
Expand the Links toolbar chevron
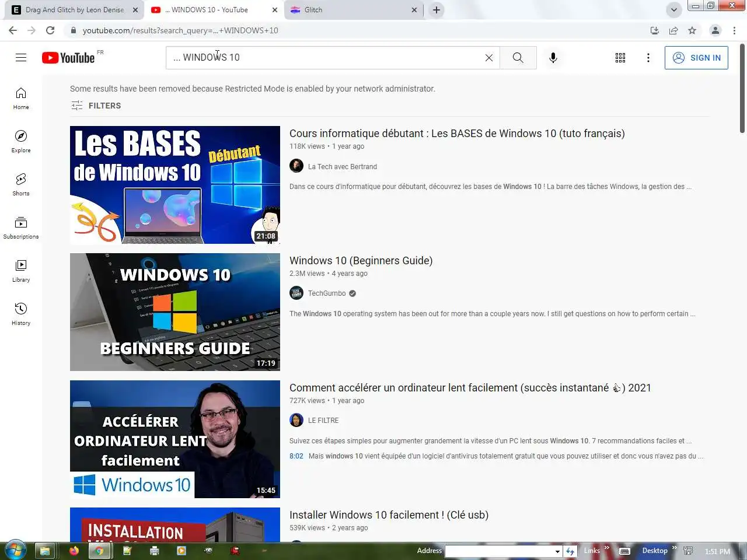607,548
